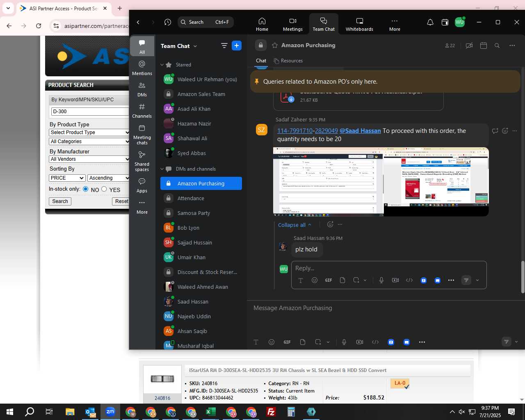This screenshot has height=420, width=525.
Task: Add reaction to Sadaf Zaheer's message
Action: click(505, 131)
